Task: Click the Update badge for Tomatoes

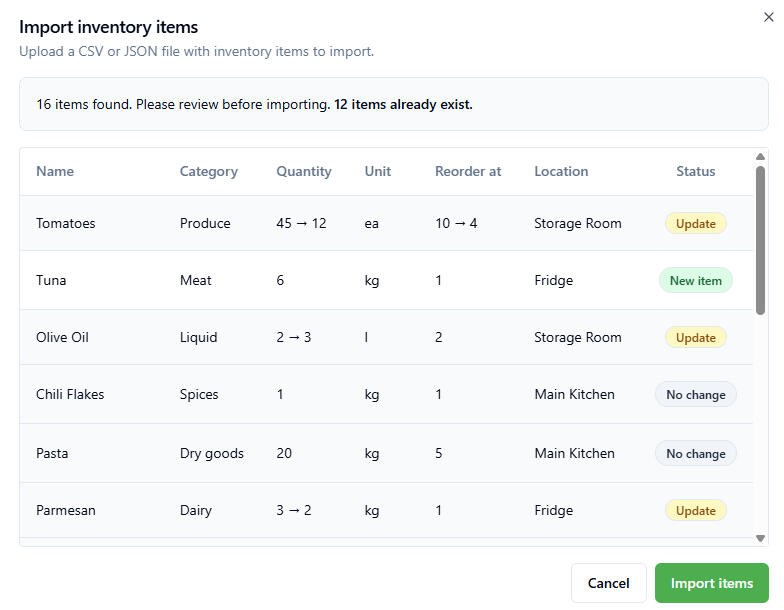Action: coord(695,223)
